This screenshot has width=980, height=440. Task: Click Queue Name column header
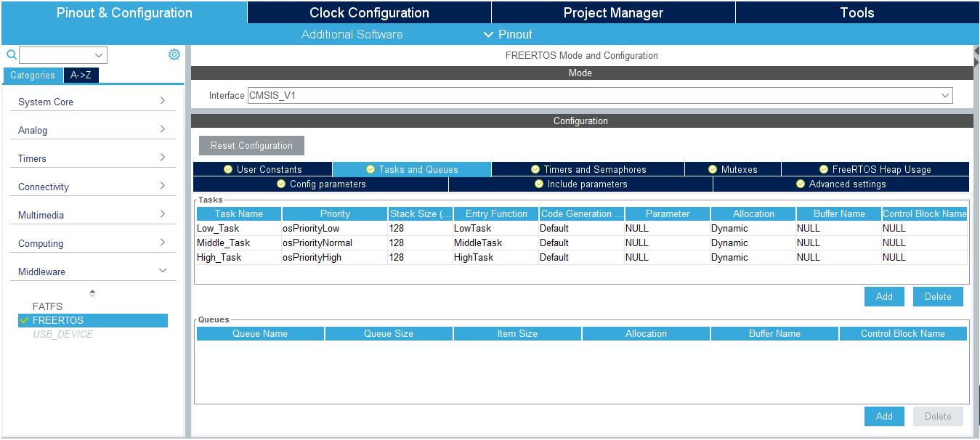pos(260,333)
